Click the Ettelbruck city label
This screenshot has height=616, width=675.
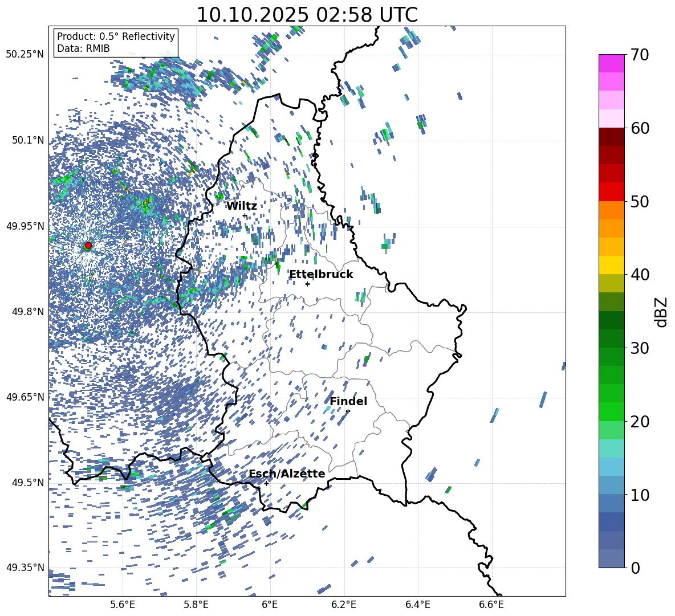point(321,275)
